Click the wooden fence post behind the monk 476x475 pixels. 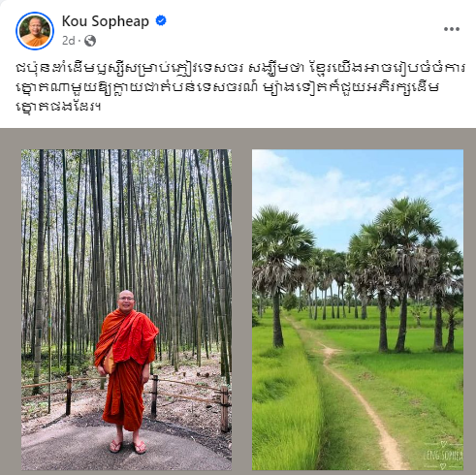point(154,396)
